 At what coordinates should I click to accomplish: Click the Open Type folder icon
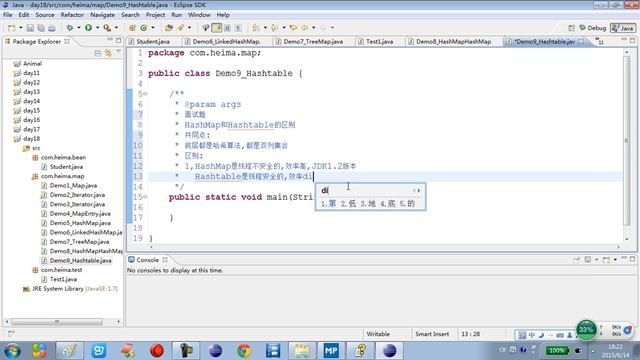[x=169, y=28]
